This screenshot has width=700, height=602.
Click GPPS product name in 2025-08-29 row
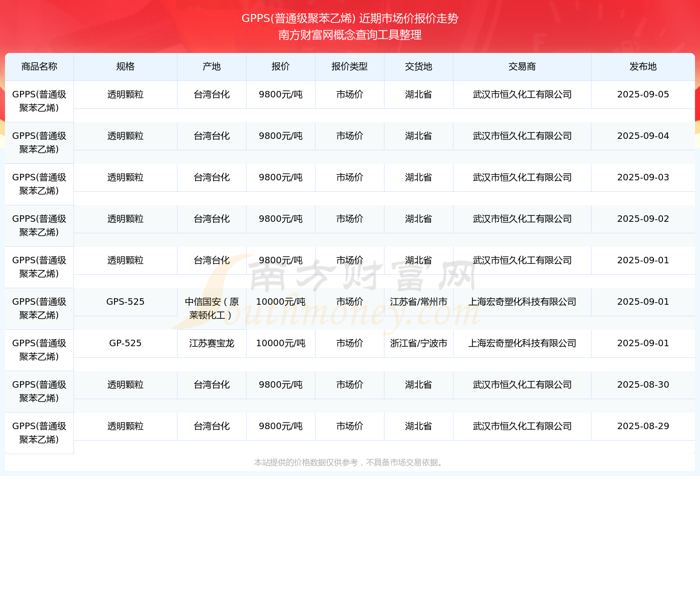click(39, 433)
